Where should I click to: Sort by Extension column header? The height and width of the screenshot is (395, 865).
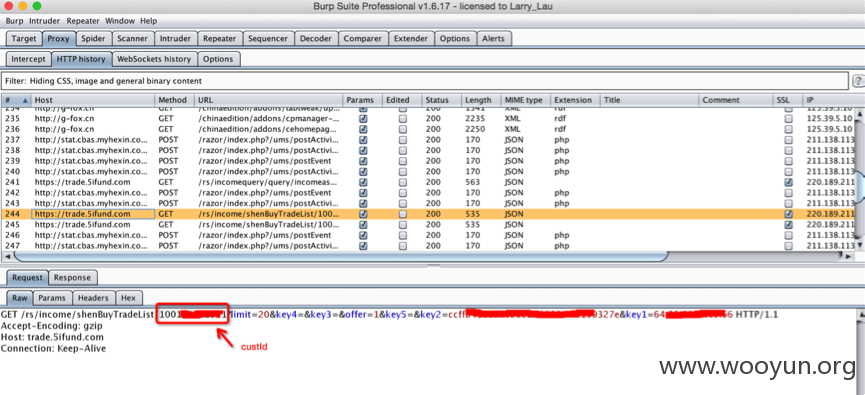[x=575, y=100]
